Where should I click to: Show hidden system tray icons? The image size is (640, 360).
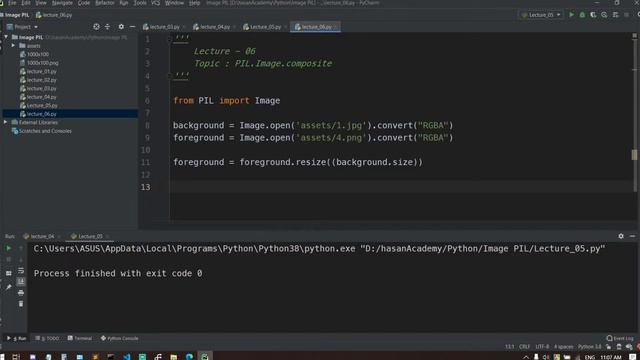526,357
